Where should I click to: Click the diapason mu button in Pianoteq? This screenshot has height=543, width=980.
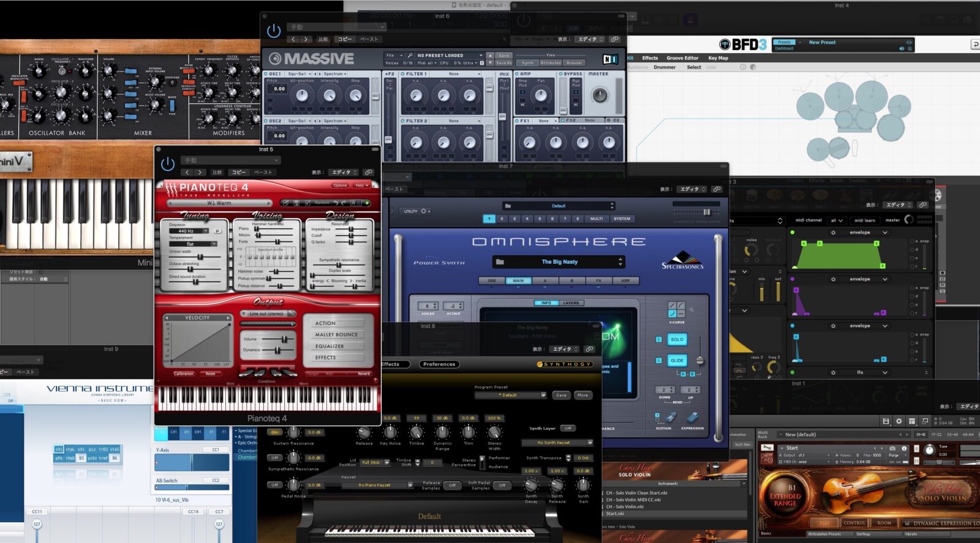(216, 231)
